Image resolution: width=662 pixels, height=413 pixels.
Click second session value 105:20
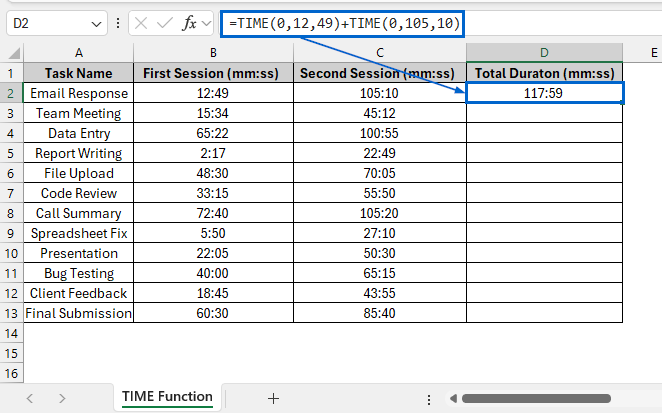(380, 213)
